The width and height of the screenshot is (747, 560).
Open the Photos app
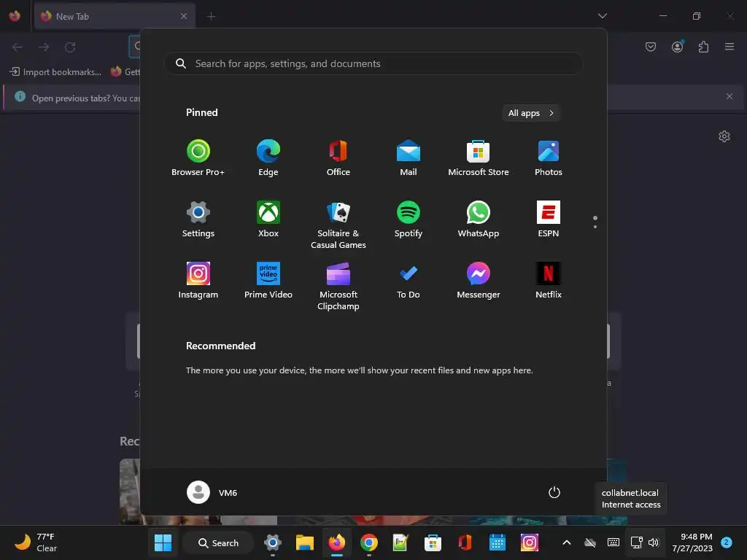(549, 158)
